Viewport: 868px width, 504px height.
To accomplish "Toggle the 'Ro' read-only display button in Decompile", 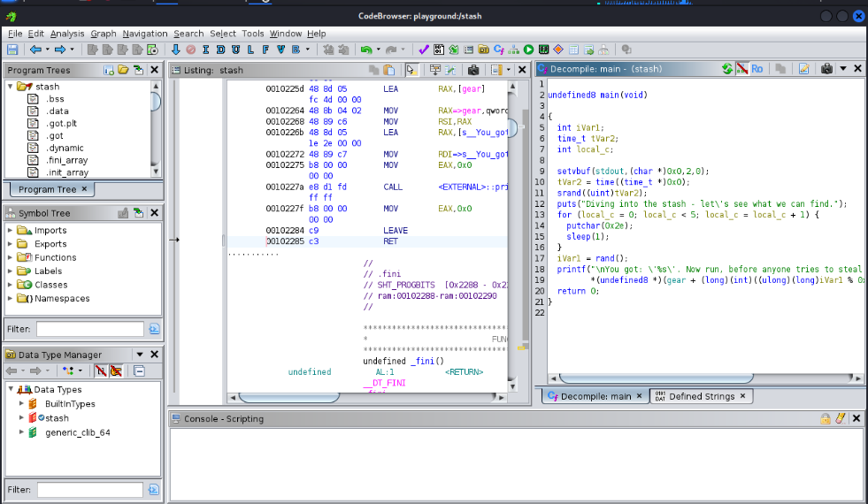I will 757,69.
